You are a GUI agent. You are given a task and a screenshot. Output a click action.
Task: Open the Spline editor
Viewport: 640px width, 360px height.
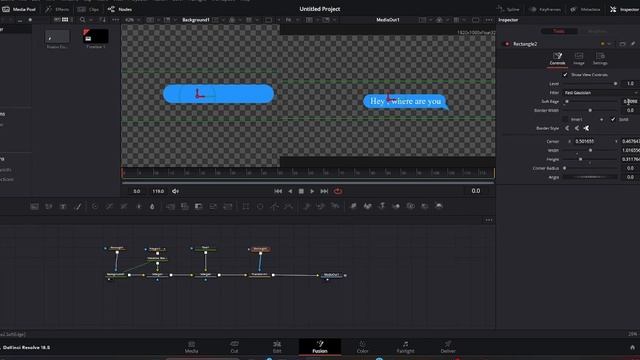(509, 9)
